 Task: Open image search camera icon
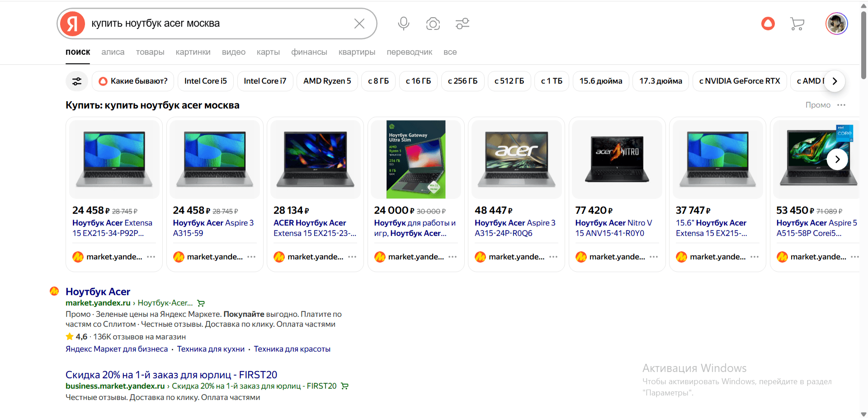pos(433,23)
